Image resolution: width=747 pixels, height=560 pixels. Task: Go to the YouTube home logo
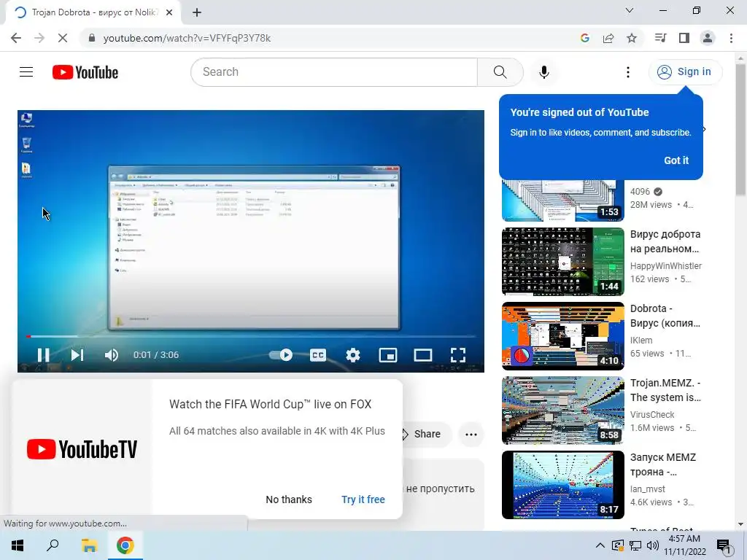[85, 72]
